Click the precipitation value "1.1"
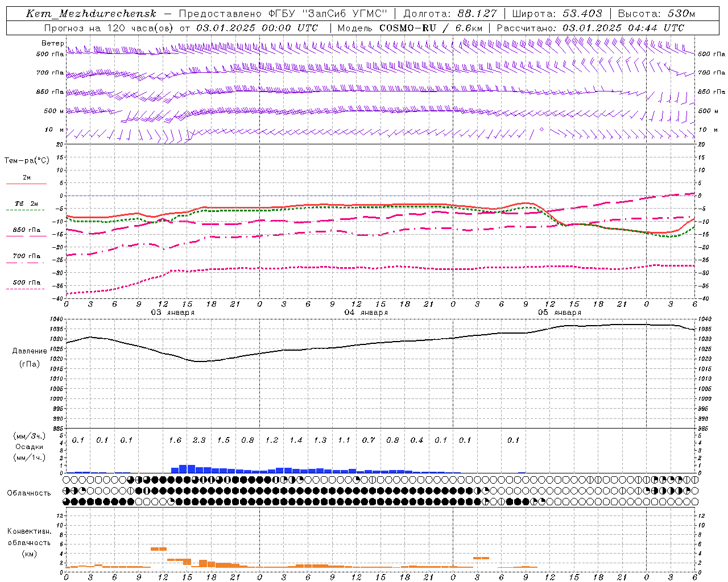Viewport: 728px width, 582px height. (344, 440)
